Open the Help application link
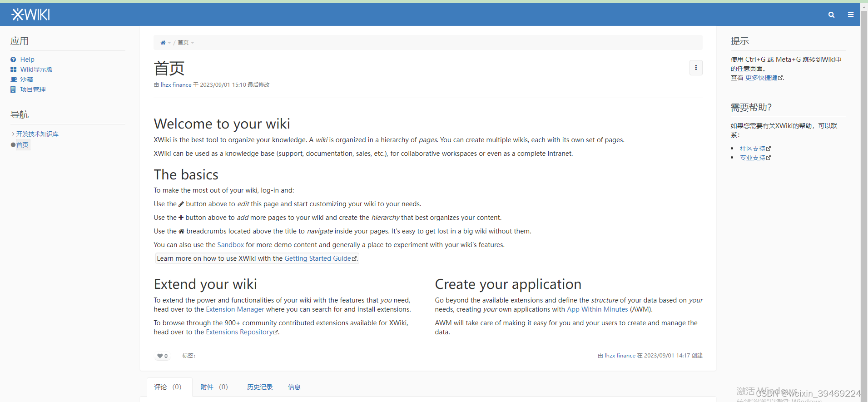 (x=27, y=60)
